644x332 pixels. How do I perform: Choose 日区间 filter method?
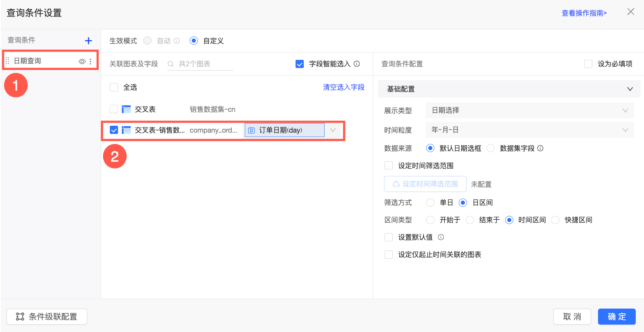tap(463, 202)
